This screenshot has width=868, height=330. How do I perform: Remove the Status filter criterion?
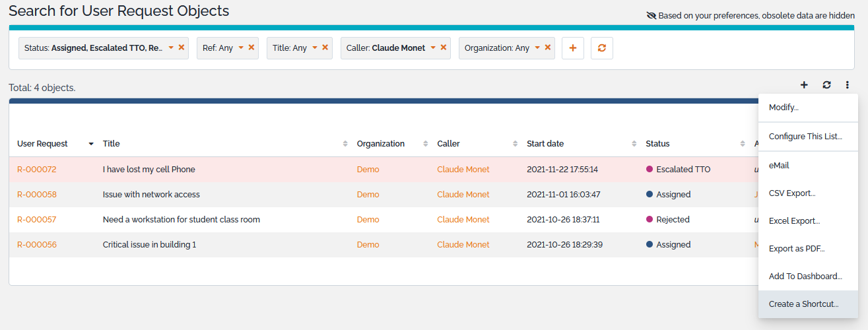tap(182, 48)
